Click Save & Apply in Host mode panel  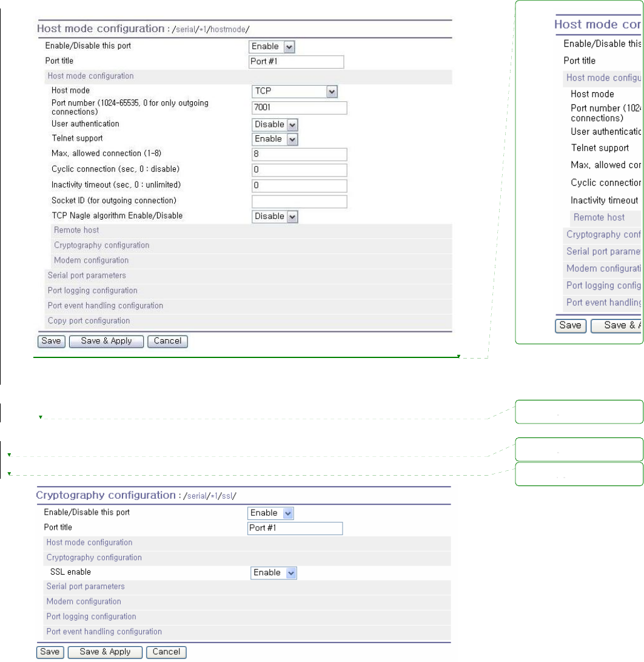click(x=106, y=341)
